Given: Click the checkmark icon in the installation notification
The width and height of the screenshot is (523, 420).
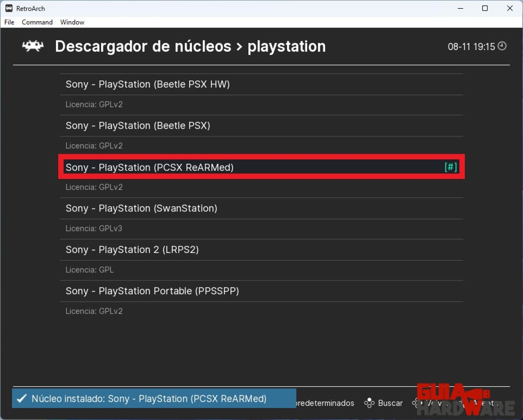Looking at the screenshot, I should click(22, 399).
